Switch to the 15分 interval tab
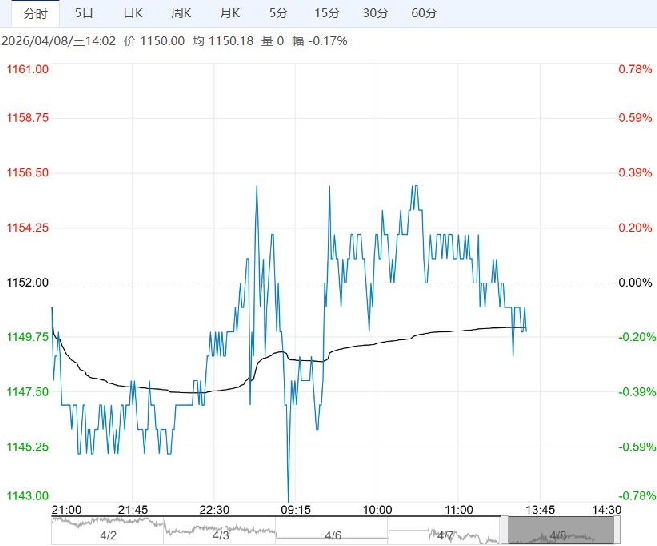The height and width of the screenshot is (546, 657). click(326, 13)
